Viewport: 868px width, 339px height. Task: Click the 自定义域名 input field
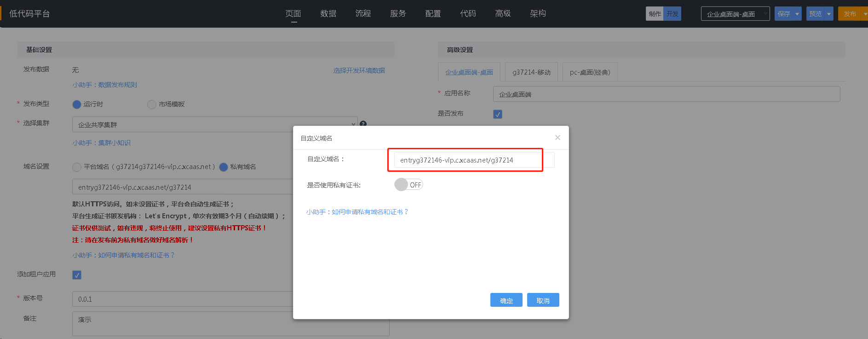click(x=467, y=160)
